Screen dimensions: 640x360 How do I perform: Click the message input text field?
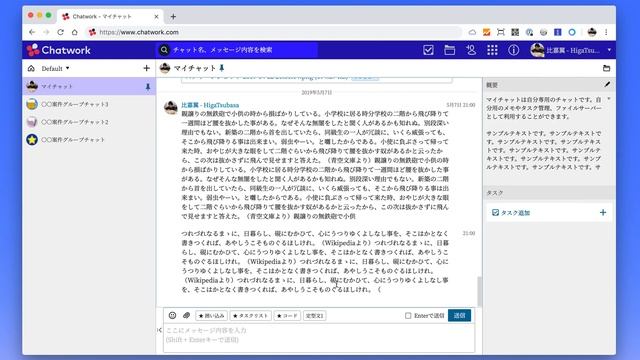319,338
